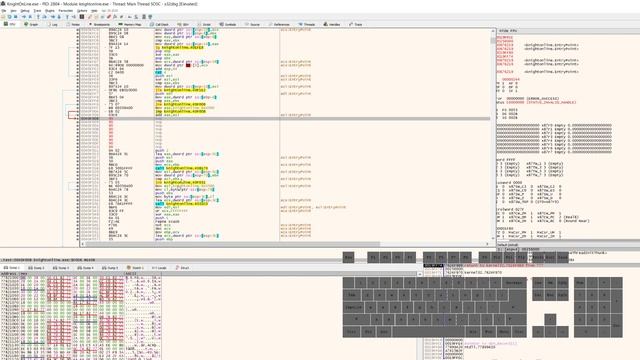Select the Dump 4 tab
This screenshot has width=640, height=360.
(x=85, y=268)
